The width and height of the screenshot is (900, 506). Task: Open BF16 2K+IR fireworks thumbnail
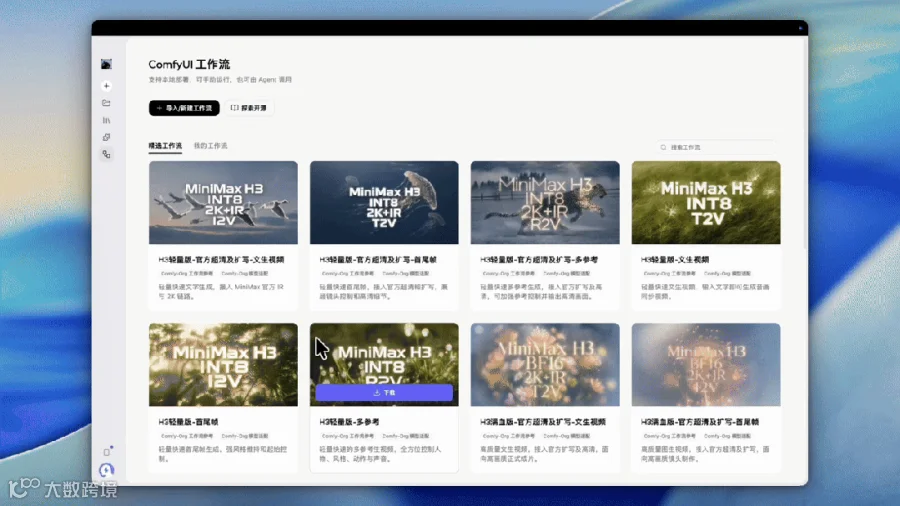pos(706,365)
